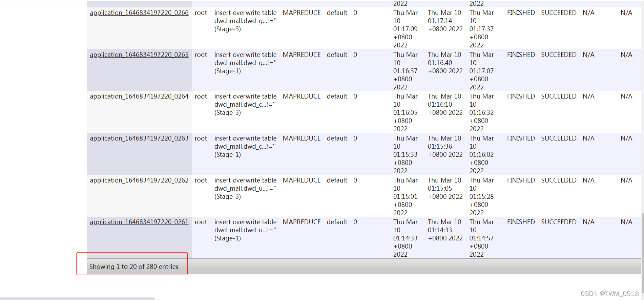The image size is (644, 300).
Task: Open application_1646834197220_0261 link
Action: pos(139,222)
